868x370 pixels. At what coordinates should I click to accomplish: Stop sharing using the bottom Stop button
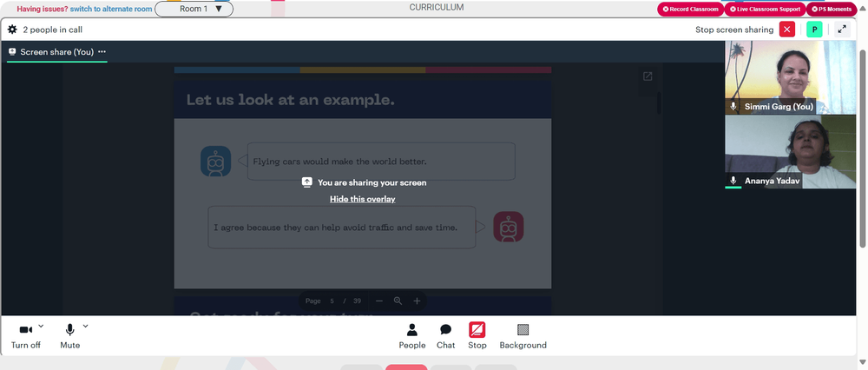(x=477, y=336)
